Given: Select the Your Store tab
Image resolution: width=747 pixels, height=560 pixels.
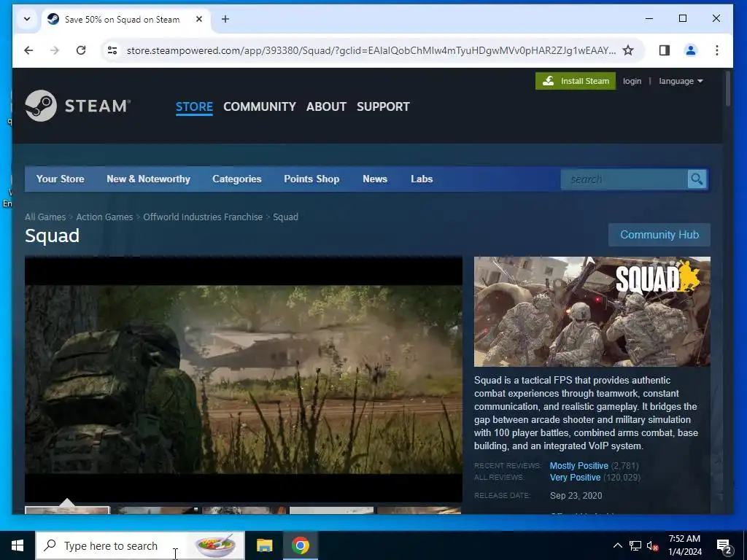Looking at the screenshot, I should tap(60, 179).
